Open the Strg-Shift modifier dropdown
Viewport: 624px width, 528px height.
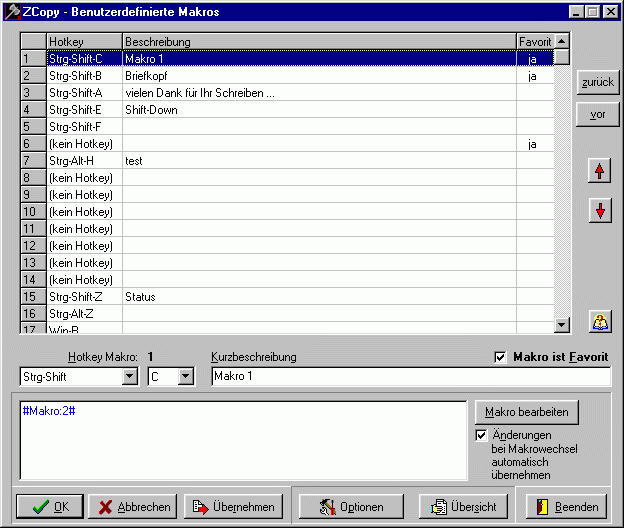(x=129, y=377)
